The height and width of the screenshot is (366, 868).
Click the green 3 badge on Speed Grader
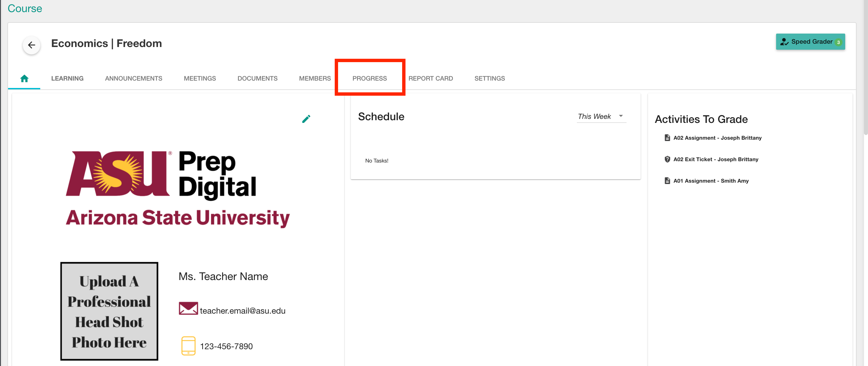[838, 42]
